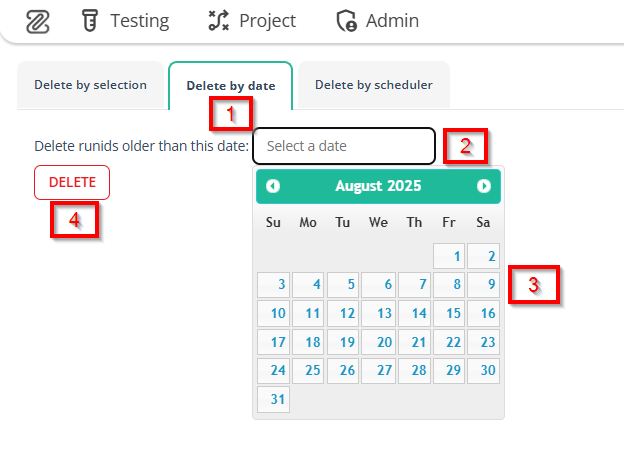Click the Testing flask icon
Screen dimensions: 624x463
pyautogui.click(x=87, y=20)
